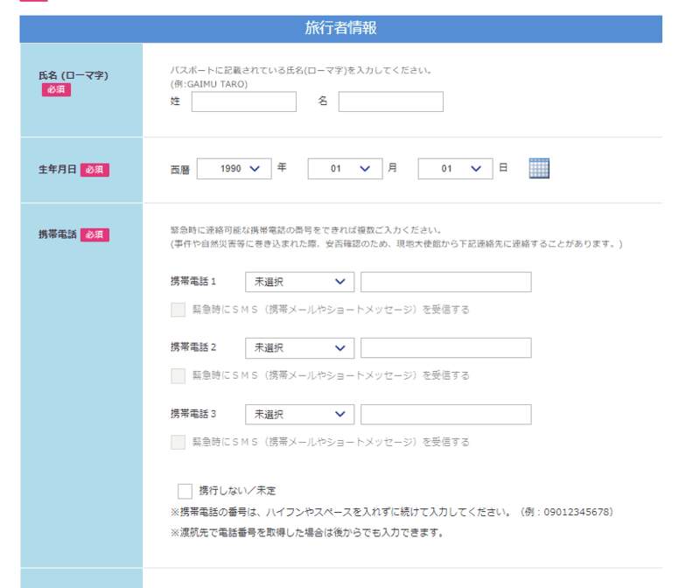Open the carrier dropdown for 携帯電話１
The height and width of the screenshot is (588, 700).
pos(299,282)
